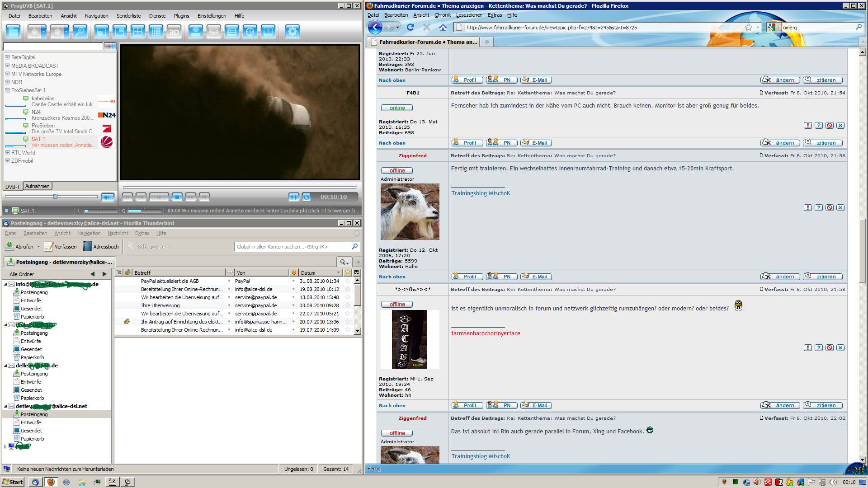Image resolution: width=868 pixels, height=488 pixels.
Task: Open the Abrufen dropdown arrow in Thunderbird
Action: (38, 247)
